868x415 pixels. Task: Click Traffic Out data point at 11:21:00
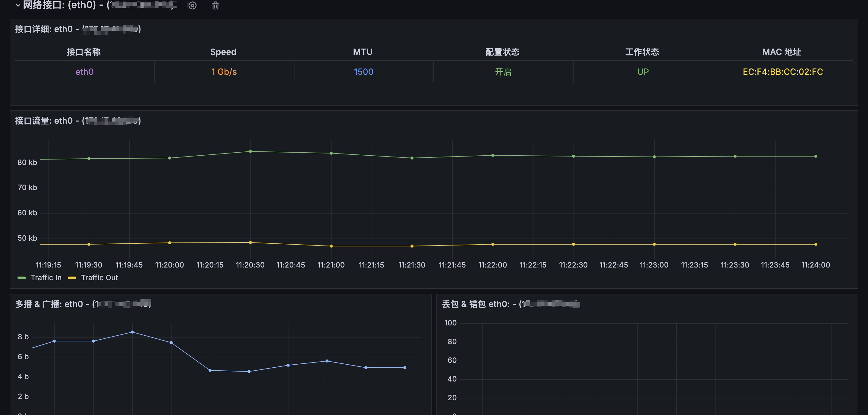point(331,246)
